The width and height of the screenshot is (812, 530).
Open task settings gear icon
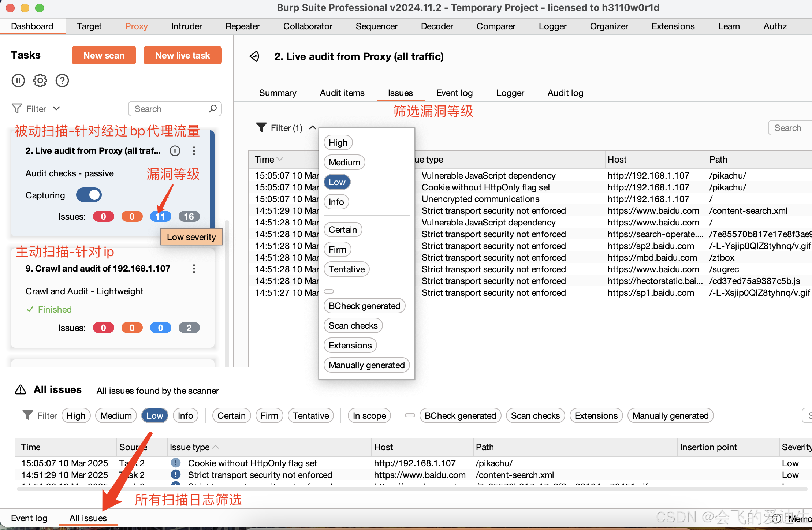40,81
